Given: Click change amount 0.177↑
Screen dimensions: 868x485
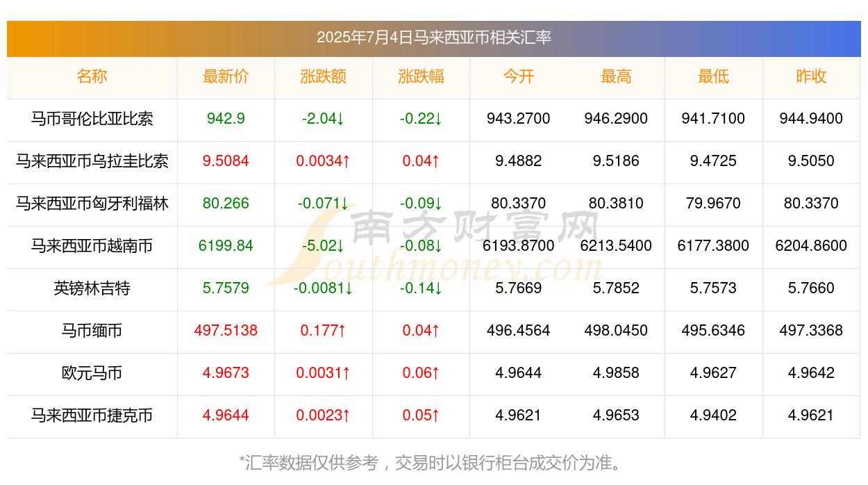Looking at the screenshot, I should (324, 331).
